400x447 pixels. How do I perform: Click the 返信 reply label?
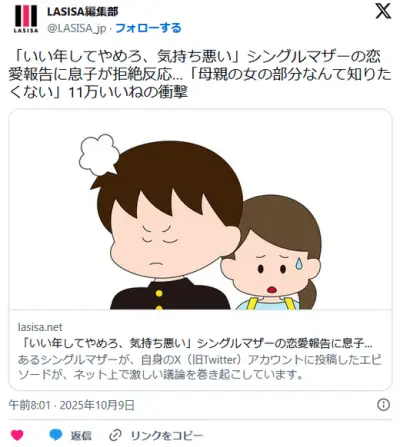80,435
